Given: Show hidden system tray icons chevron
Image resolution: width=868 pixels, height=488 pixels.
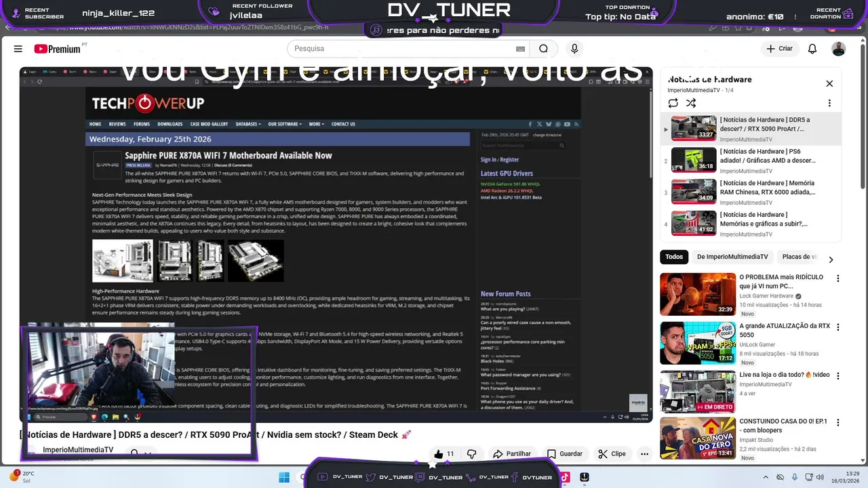Looking at the screenshot, I should pyautogui.click(x=766, y=477).
